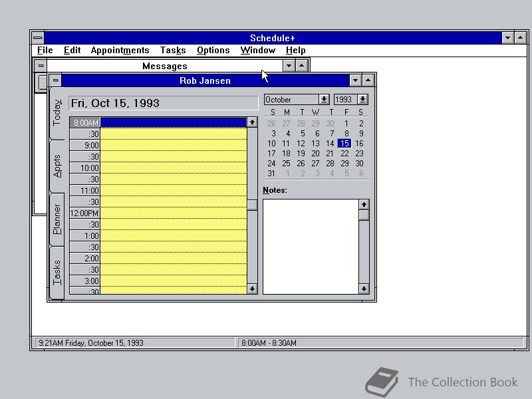
Task: Select the 8:00AM time slot
Action: coord(158,122)
